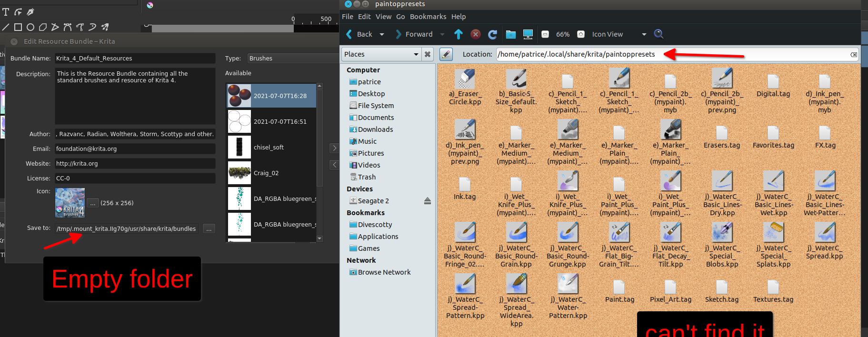Click the License field CC-0

point(135,178)
